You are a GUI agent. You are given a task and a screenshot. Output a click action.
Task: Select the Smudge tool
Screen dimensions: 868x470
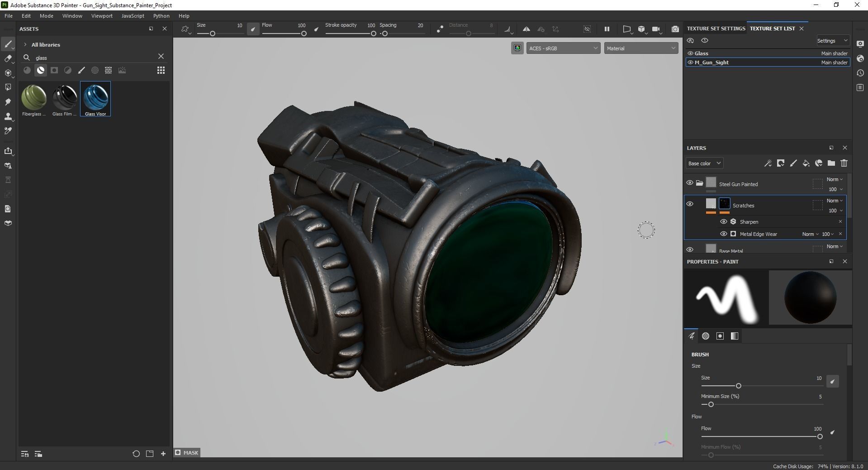[x=8, y=102]
